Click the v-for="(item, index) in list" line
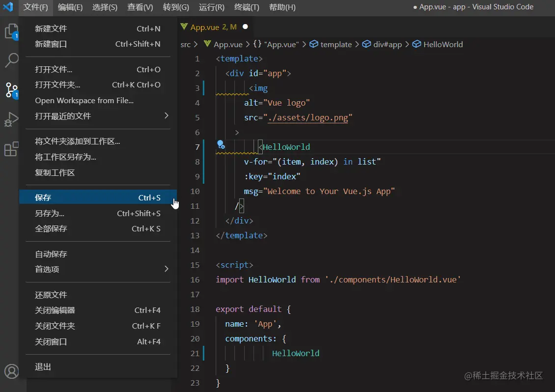 point(312,162)
